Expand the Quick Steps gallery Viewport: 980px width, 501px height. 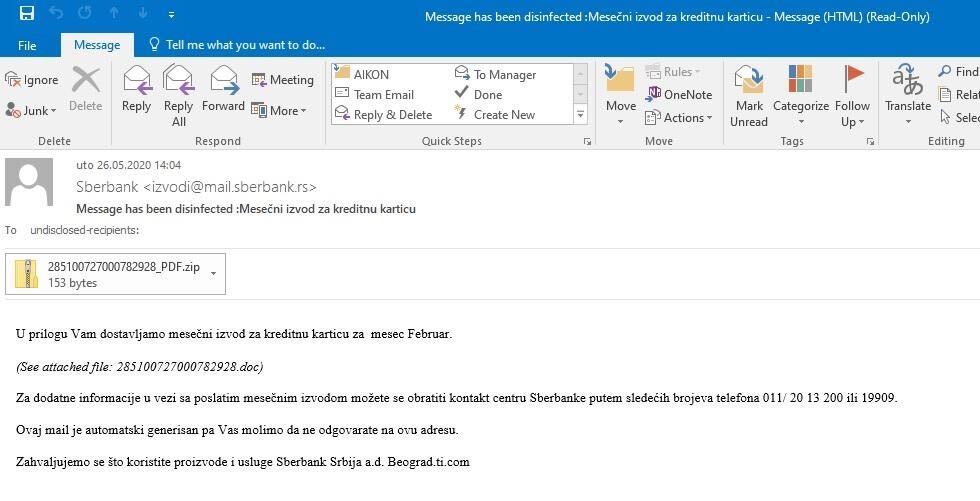[581, 114]
